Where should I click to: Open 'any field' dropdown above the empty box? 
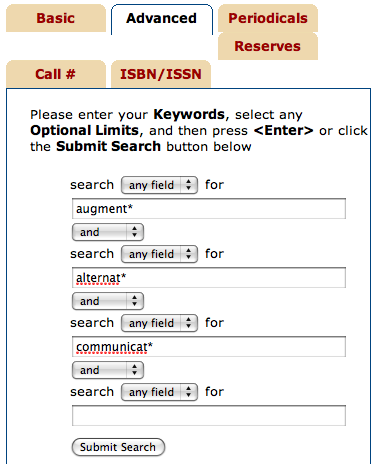[159, 392]
